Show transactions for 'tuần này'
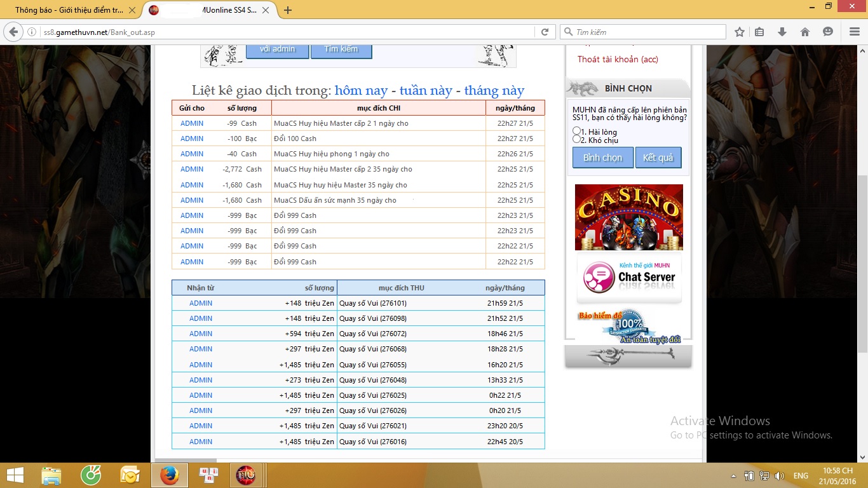Image resolution: width=868 pixels, height=488 pixels. tap(426, 90)
